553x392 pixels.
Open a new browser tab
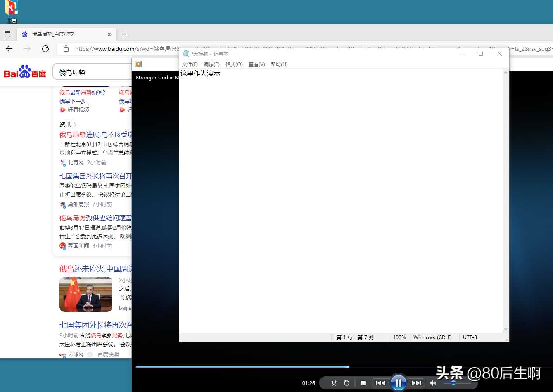[123, 34]
